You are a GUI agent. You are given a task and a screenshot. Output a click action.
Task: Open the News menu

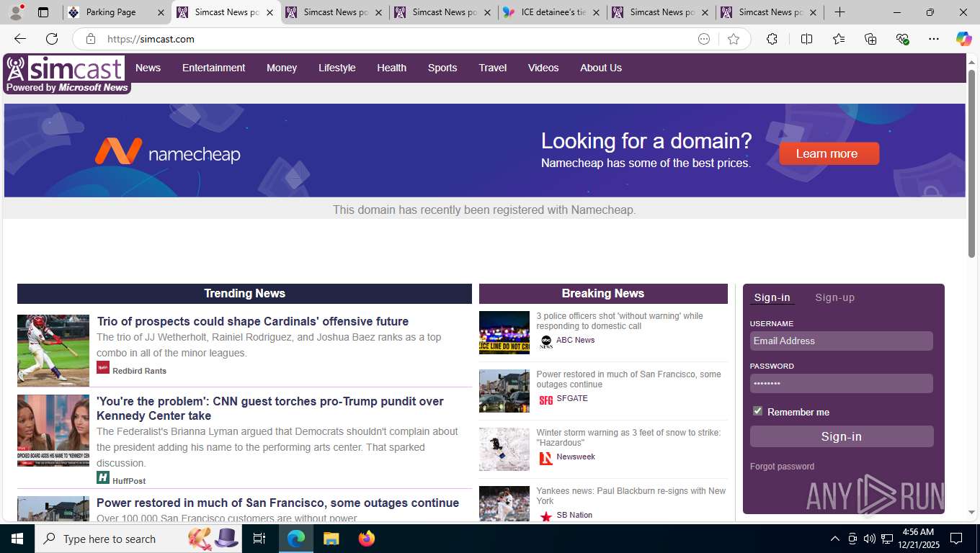pos(148,68)
